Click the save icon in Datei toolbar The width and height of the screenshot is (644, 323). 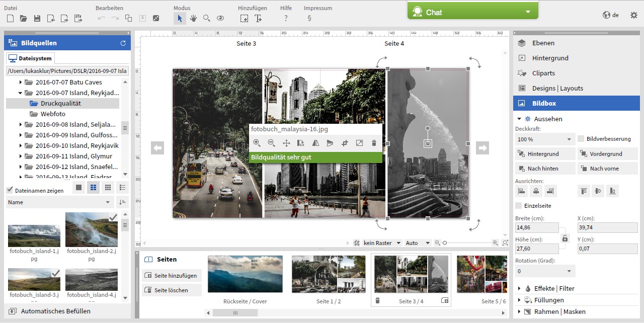coord(37,18)
